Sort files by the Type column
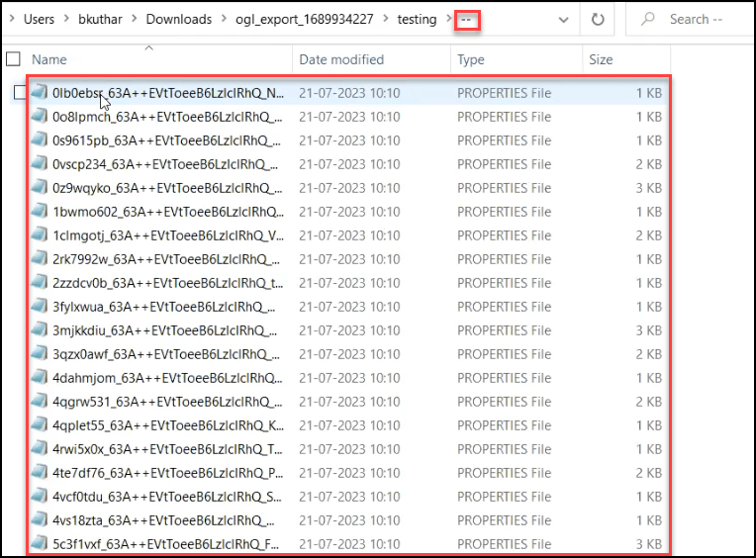This screenshot has width=756, height=558. 471,59
